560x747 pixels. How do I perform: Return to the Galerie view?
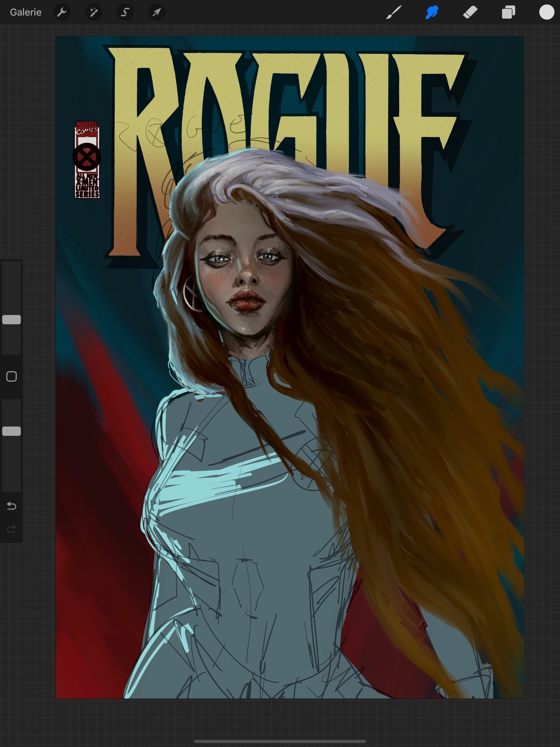click(x=25, y=12)
